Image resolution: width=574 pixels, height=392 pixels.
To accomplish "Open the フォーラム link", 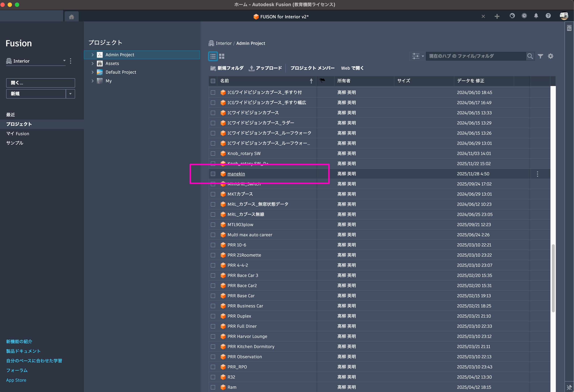I will pos(17,370).
